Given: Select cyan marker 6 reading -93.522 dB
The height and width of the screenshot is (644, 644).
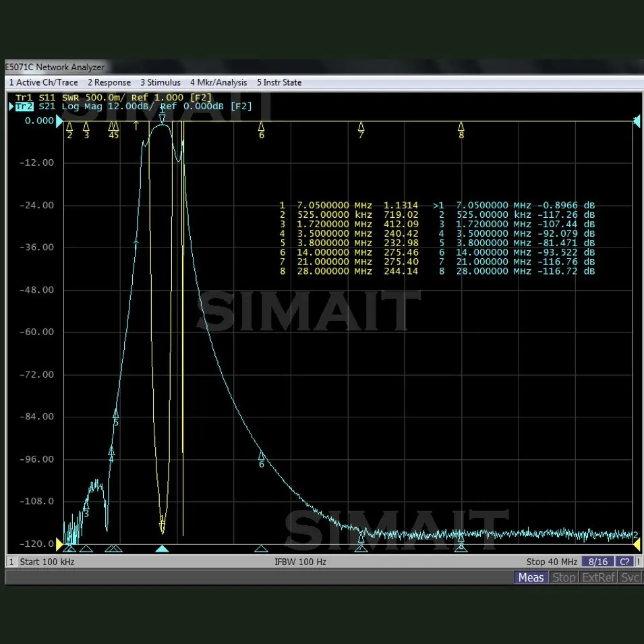Looking at the screenshot, I should click(x=566, y=253).
